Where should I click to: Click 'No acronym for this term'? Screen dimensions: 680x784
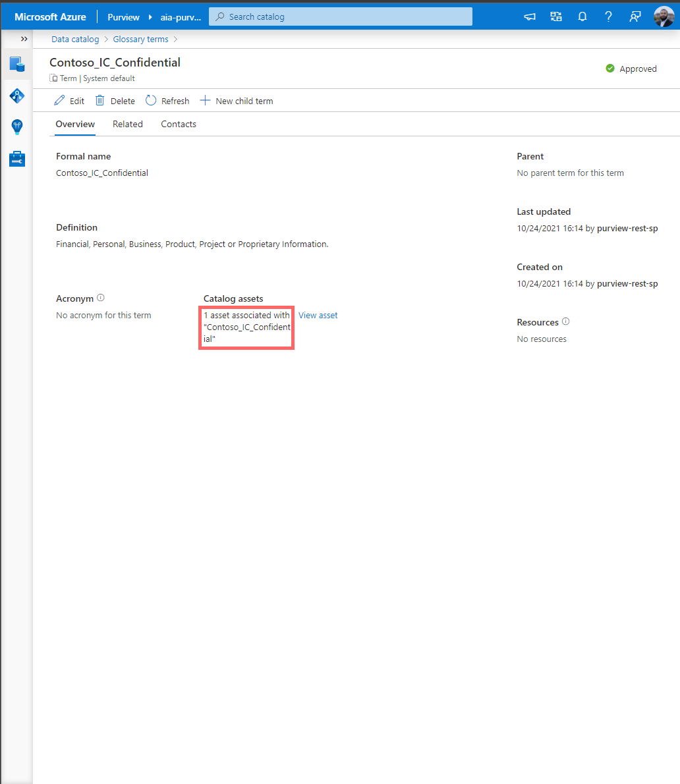(x=103, y=315)
